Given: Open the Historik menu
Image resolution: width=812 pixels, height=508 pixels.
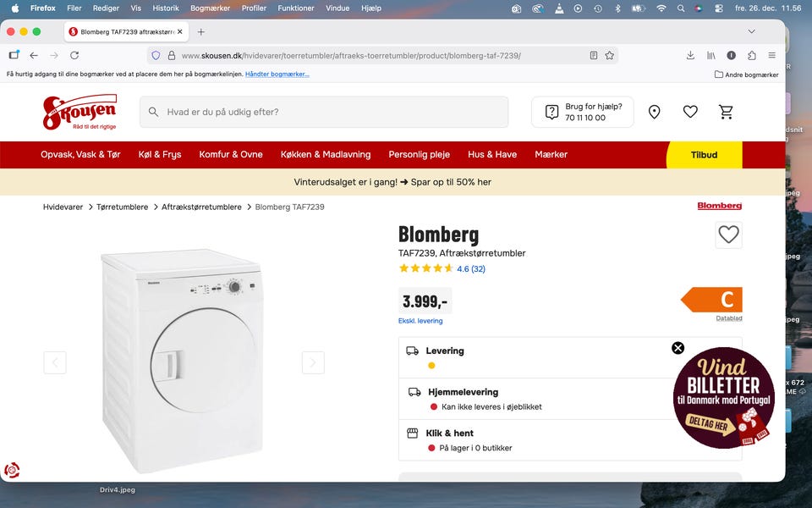Looking at the screenshot, I should coord(166,8).
